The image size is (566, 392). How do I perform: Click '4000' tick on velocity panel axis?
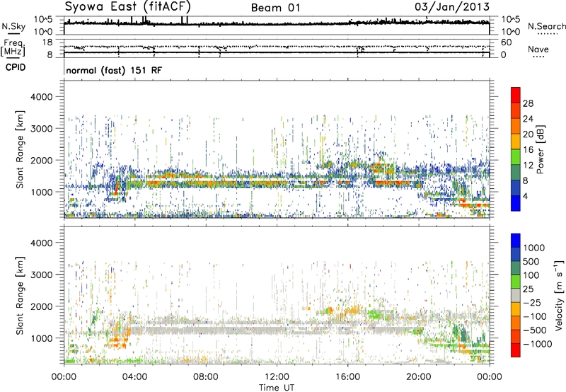(x=41, y=243)
